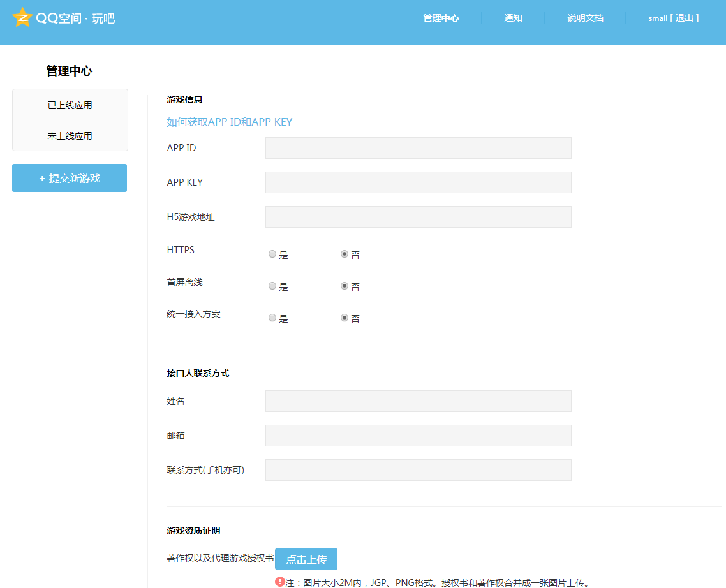726x588 pixels.
Task: Switch to 已上线应用 in sidebar
Action: (70, 105)
